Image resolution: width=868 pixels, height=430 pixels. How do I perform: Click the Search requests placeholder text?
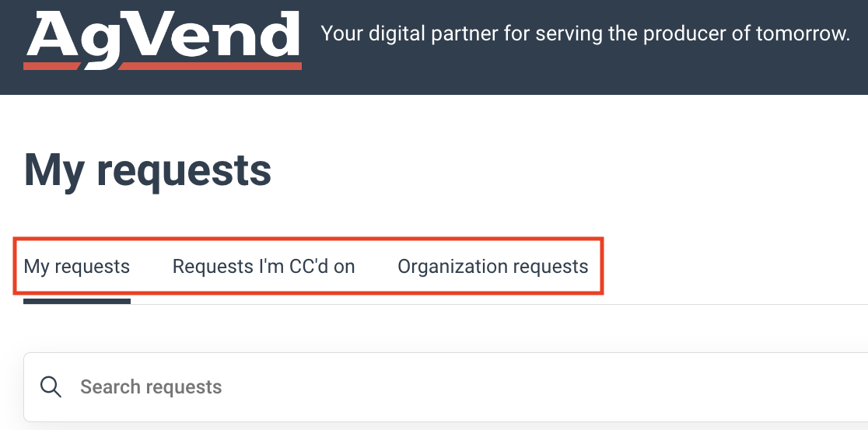151,386
